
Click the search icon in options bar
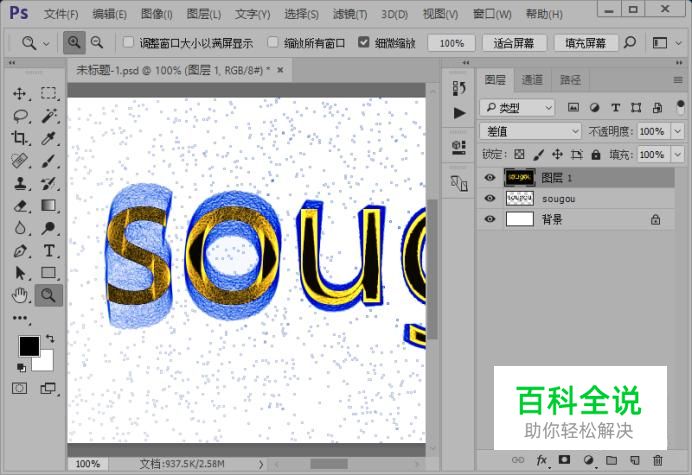point(630,43)
